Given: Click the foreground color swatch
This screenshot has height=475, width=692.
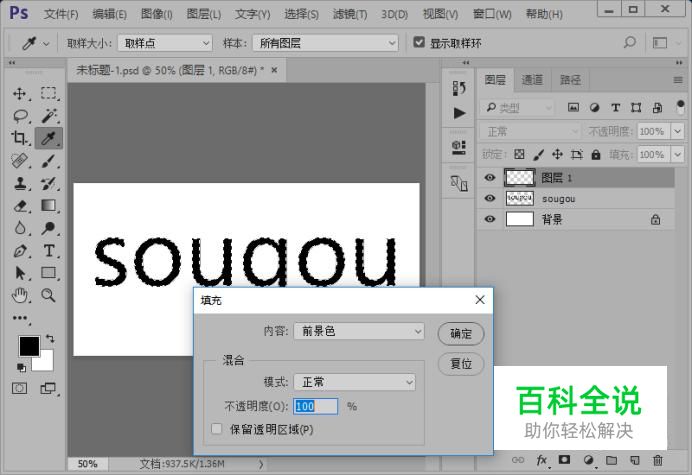Looking at the screenshot, I should pos(29,346).
